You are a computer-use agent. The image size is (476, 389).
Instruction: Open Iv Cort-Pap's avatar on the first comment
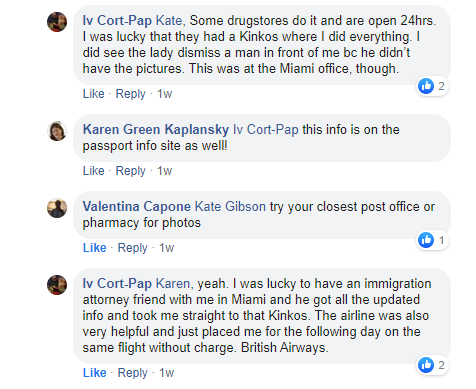[x=57, y=22]
